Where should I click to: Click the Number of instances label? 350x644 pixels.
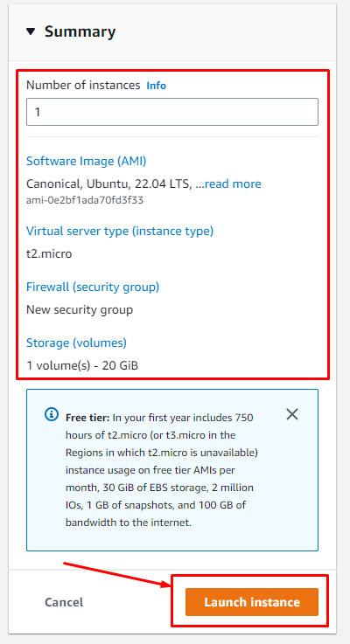[83, 85]
